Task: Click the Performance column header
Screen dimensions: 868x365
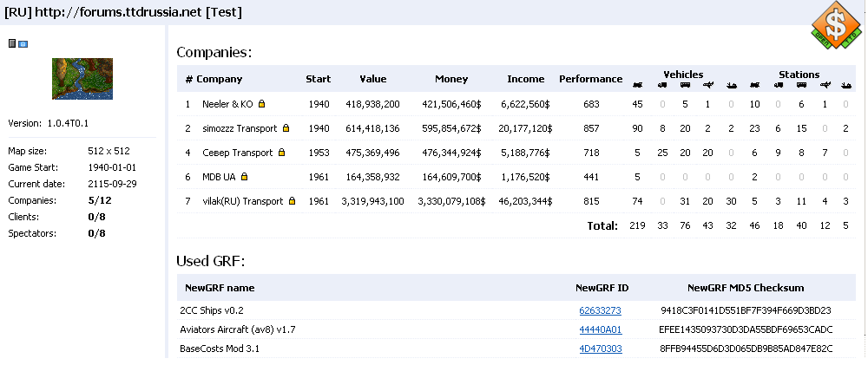Action: pos(590,79)
